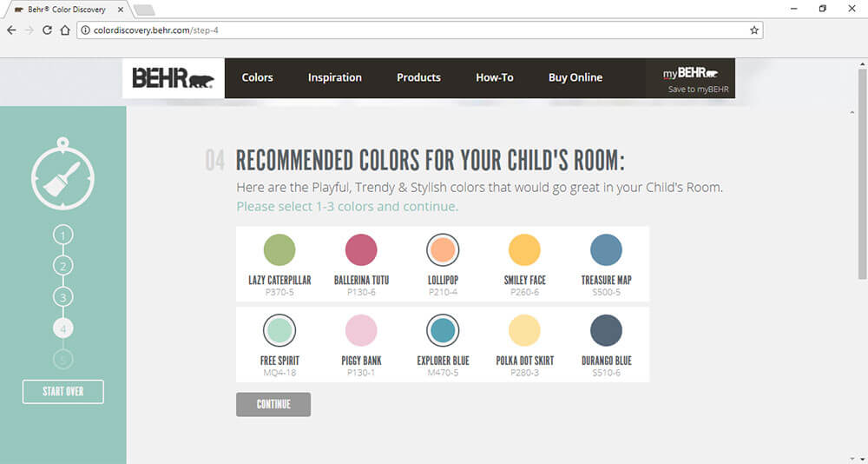Click the browser vertical scrollbar thumb
Viewport: 868px width, 464px height.
[x=862, y=175]
